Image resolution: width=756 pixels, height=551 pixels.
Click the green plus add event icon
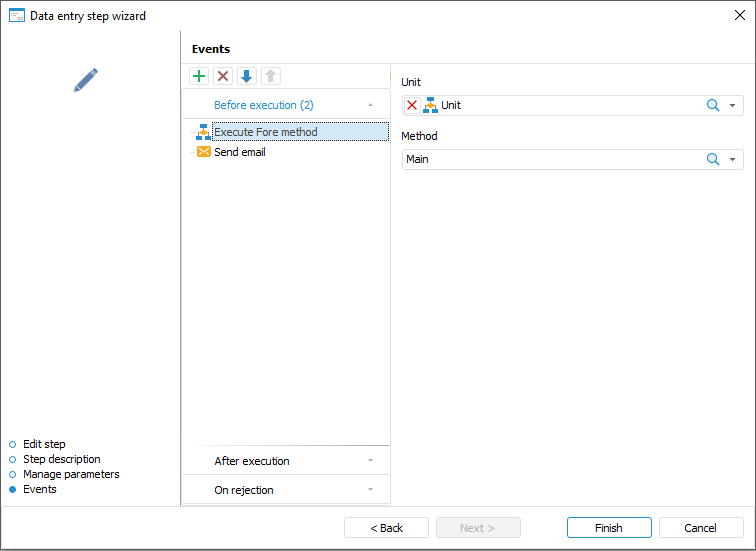click(199, 76)
